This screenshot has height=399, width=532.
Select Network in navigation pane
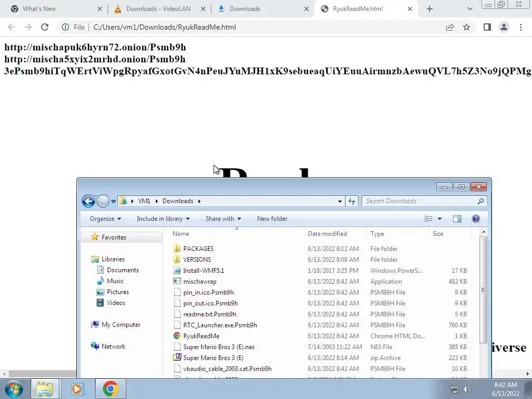coord(113,346)
